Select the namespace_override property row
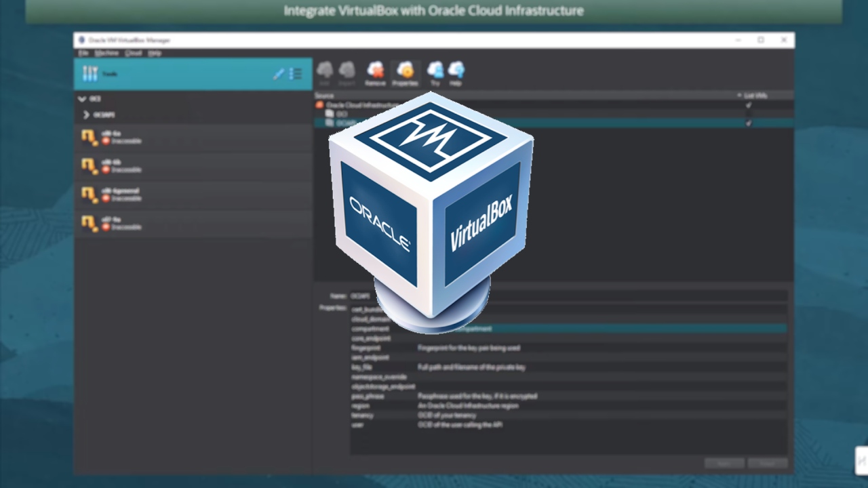 568,376
